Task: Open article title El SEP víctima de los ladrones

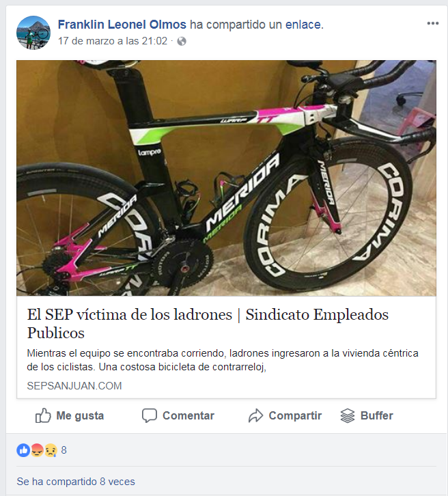Action: [208, 324]
